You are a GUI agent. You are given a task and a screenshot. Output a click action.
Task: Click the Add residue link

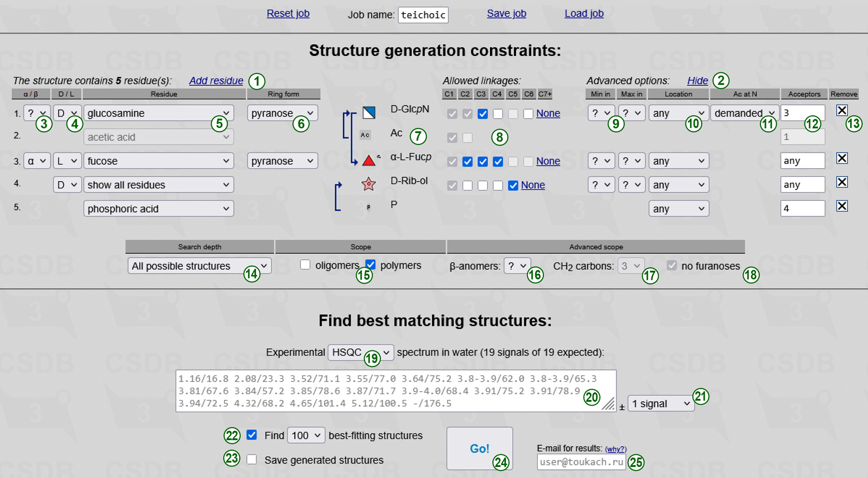coord(216,80)
